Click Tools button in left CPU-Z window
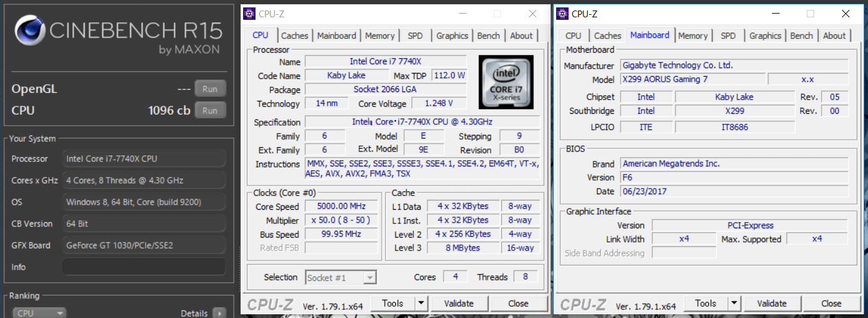 coord(392,303)
